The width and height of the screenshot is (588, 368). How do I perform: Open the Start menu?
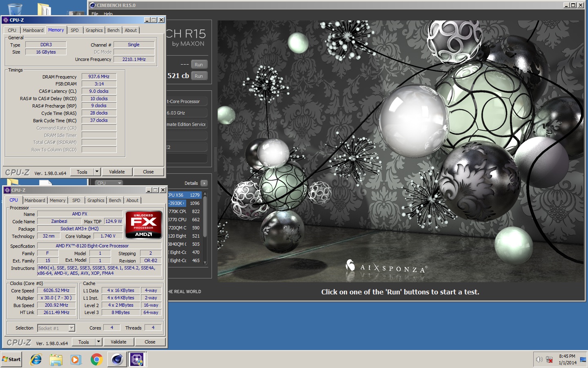[x=11, y=359]
